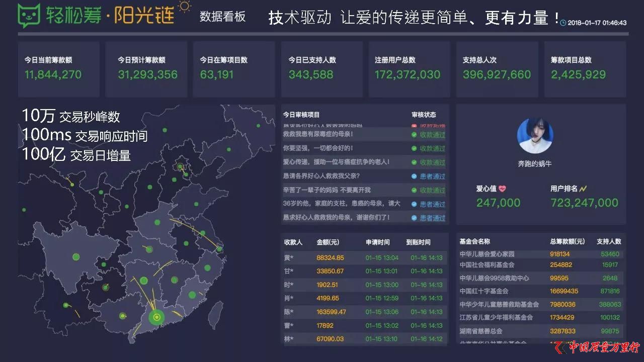Click the 总筹款额(元) column header
Screen dimensions: 644x362
568,241
